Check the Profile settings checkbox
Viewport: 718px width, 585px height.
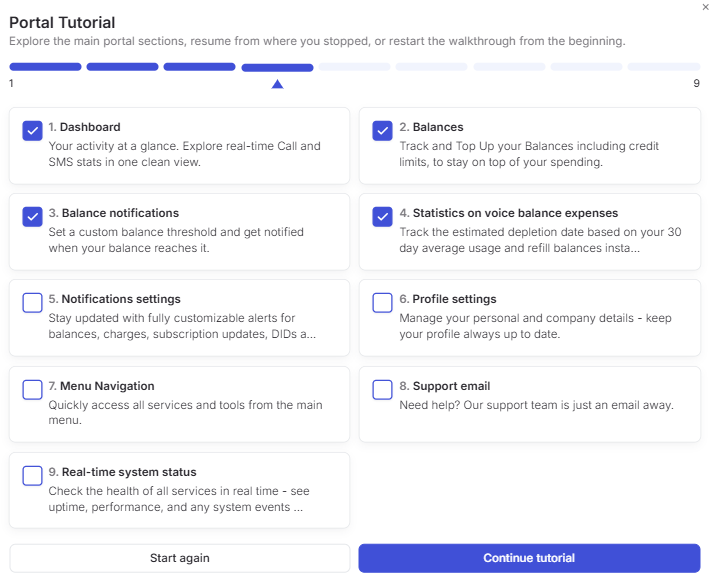(x=382, y=303)
